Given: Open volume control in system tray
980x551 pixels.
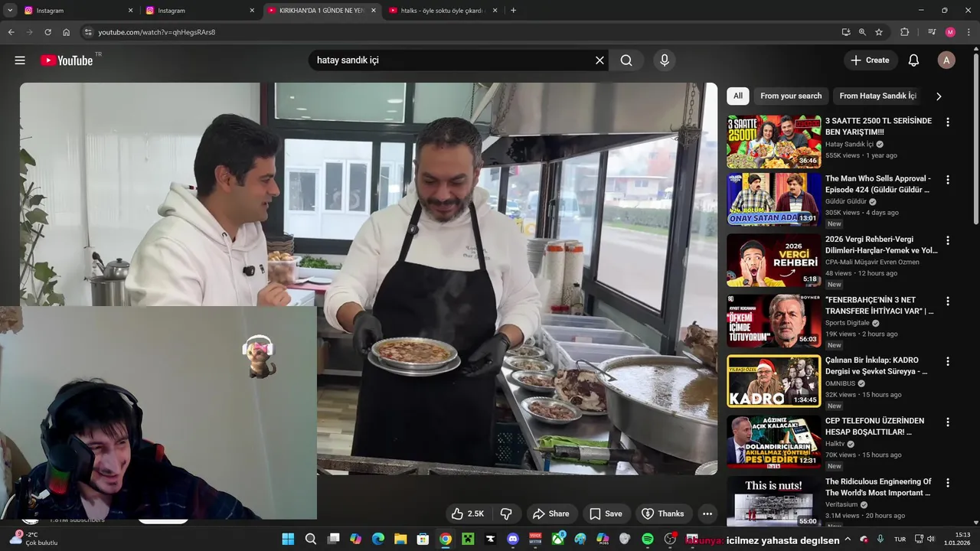Looking at the screenshot, I should click(x=931, y=539).
